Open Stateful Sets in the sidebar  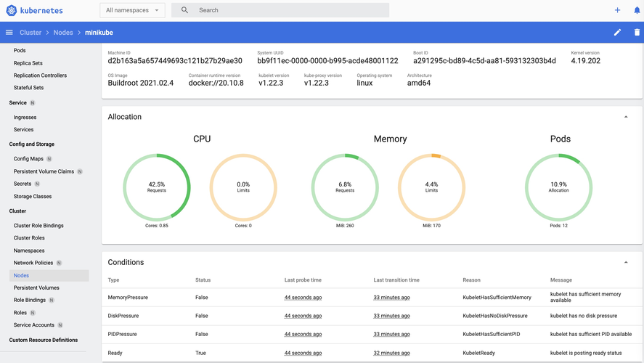tap(28, 88)
